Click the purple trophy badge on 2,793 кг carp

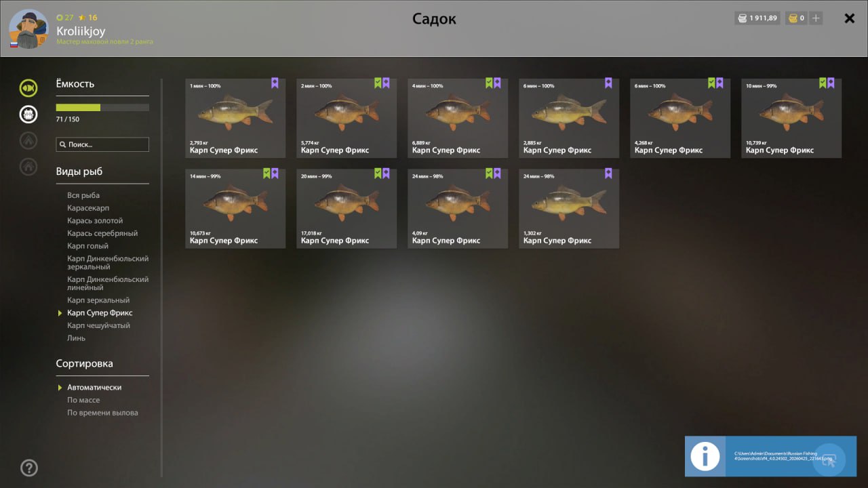pyautogui.click(x=275, y=83)
